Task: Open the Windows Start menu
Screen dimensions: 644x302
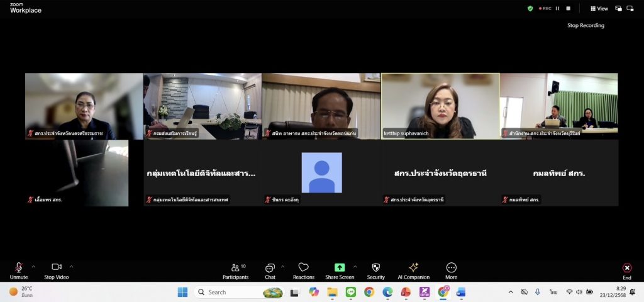Action: [182, 292]
